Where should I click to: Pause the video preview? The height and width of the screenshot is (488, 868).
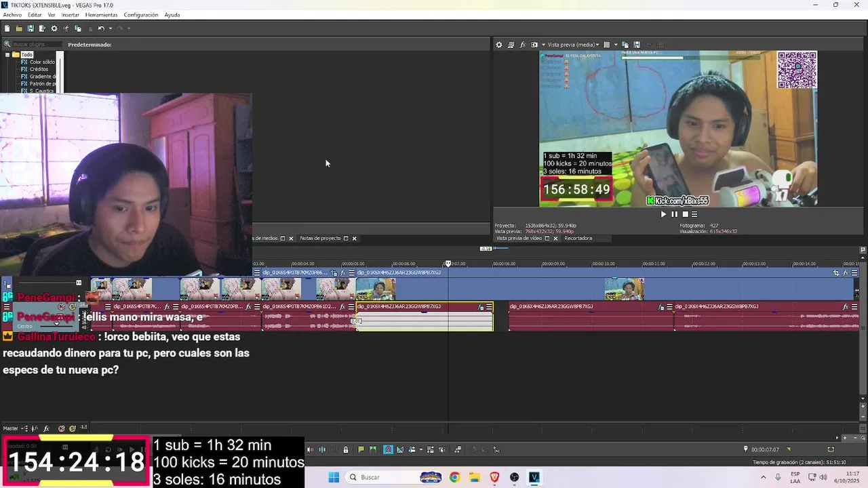pyautogui.click(x=674, y=214)
